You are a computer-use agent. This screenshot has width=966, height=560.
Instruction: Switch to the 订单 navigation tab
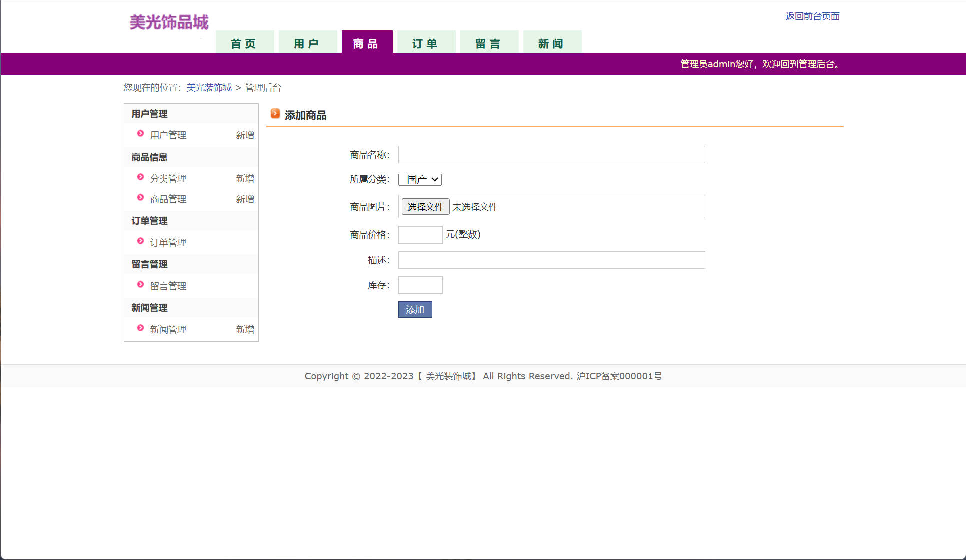(x=426, y=43)
